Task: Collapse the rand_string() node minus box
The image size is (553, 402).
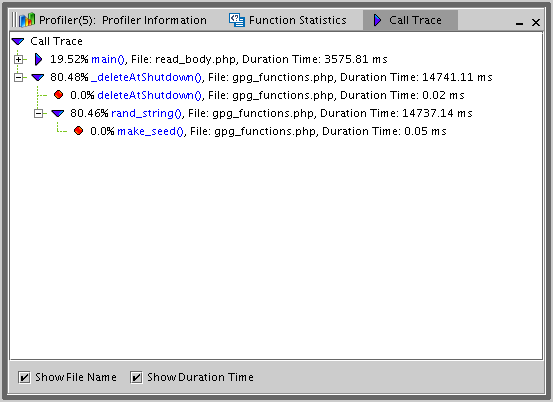Action: [38, 113]
